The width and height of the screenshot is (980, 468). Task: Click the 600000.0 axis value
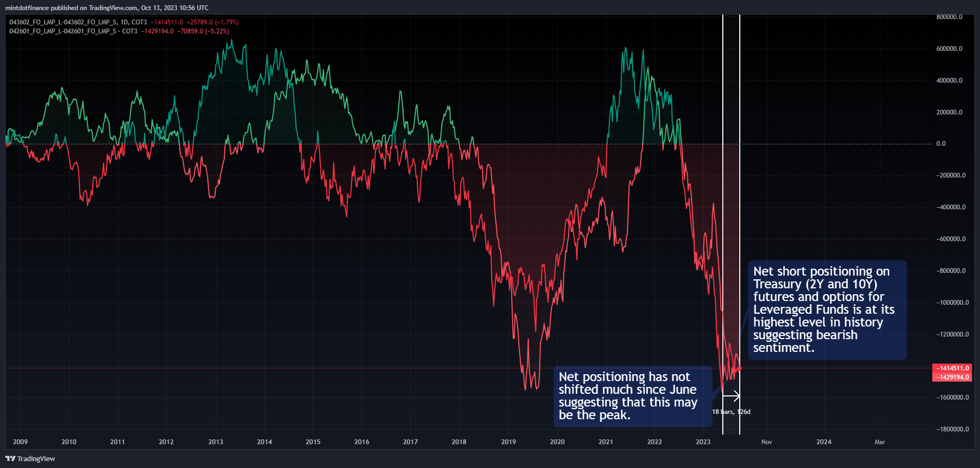[949, 49]
